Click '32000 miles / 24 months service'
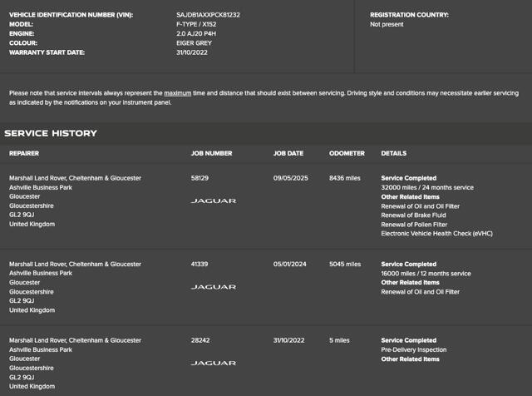The image size is (532, 396). (x=427, y=187)
